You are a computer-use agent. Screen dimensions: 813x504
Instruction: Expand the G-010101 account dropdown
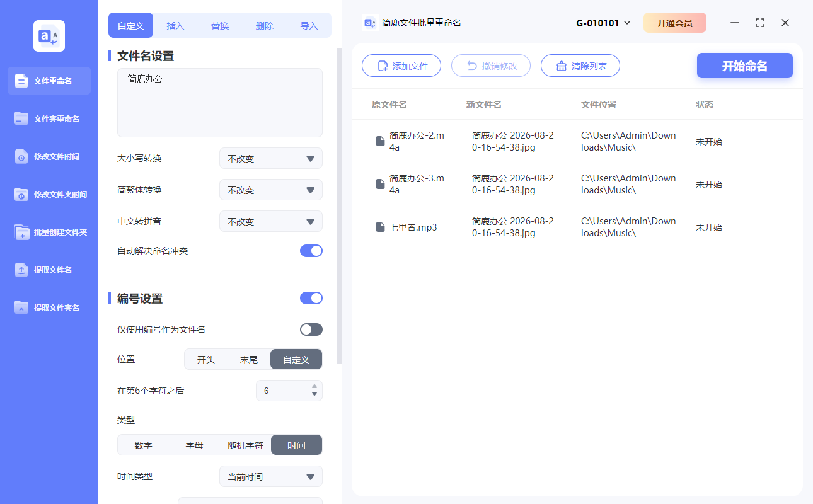tap(603, 23)
